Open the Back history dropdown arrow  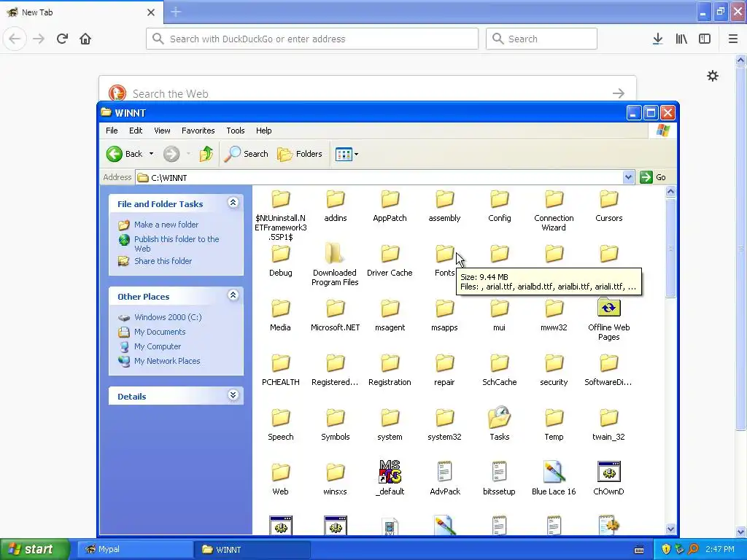tap(152, 154)
